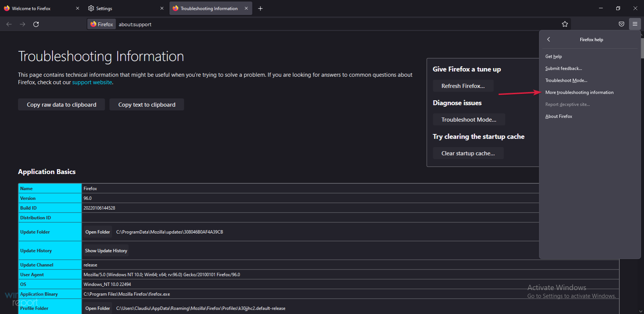644x314 pixels.
Task: Go back from Firefox help submenu
Action: (x=548, y=40)
